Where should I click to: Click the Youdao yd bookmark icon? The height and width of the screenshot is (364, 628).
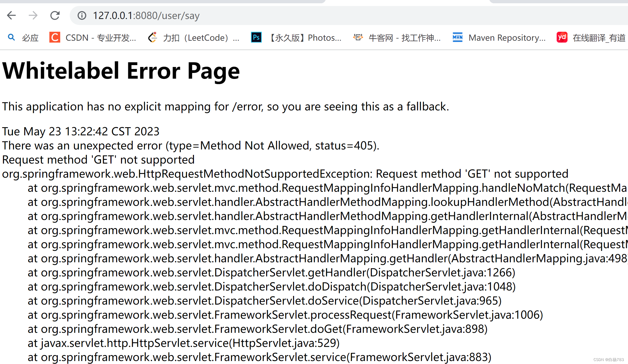pos(562,37)
